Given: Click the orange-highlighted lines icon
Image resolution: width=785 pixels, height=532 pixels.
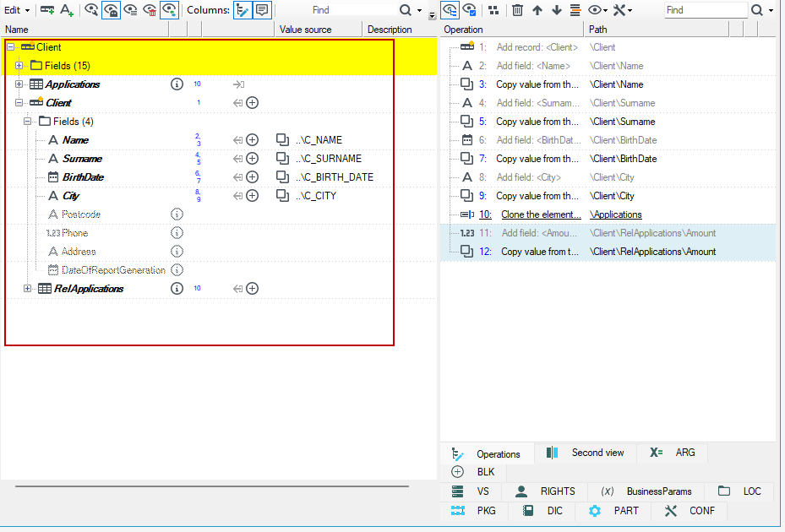Looking at the screenshot, I should pyautogui.click(x=575, y=9).
